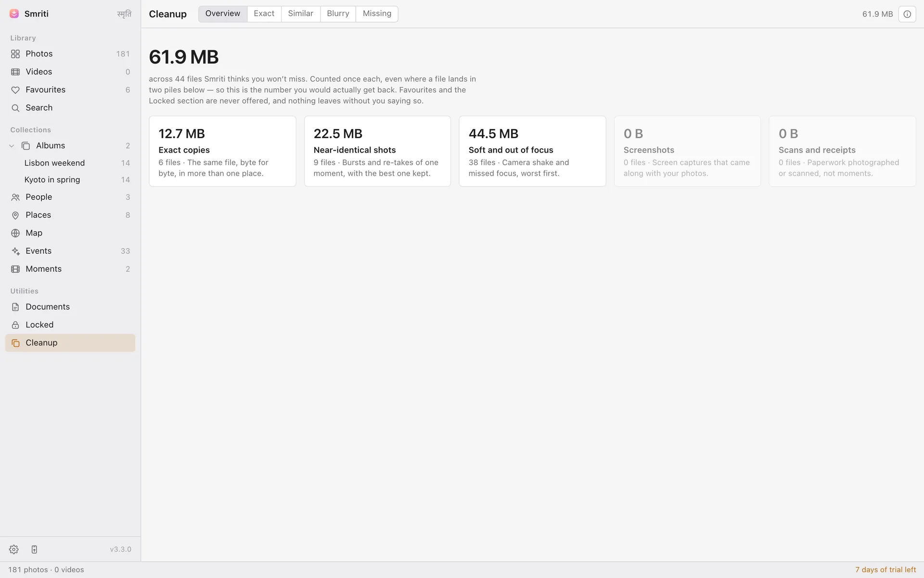This screenshot has width=924, height=578.
Task: Switch to the Exact tab
Action: pos(264,13)
